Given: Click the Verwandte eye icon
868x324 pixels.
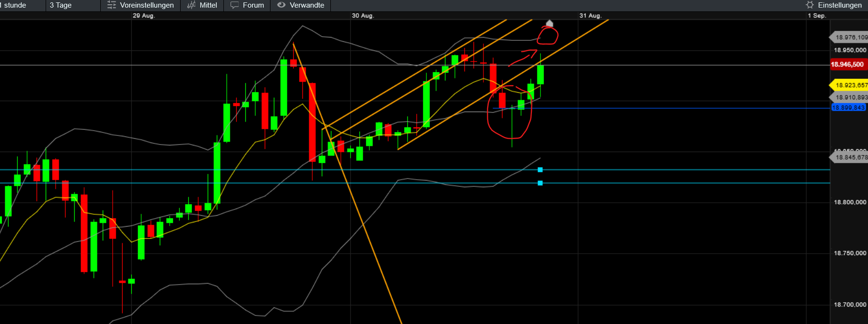Looking at the screenshot, I should [x=281, y=5].
